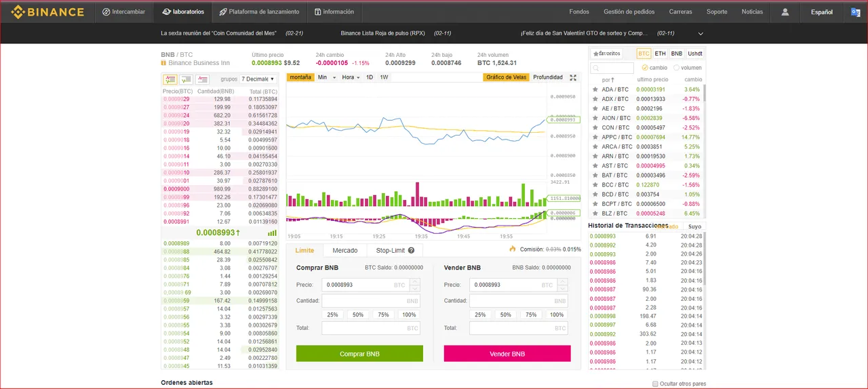Star the ARN / BTC pair

(x=595, y=156)
